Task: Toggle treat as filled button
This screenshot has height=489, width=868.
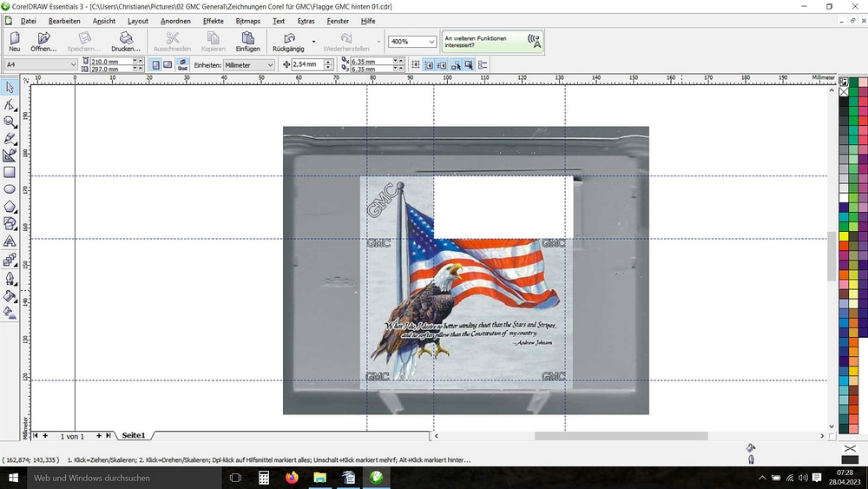Action: 469,65
